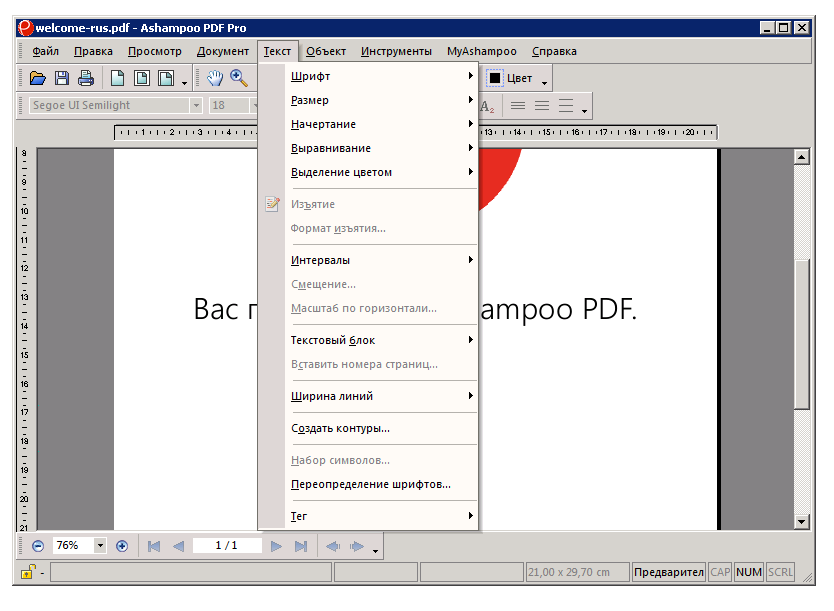
Task: Click the Save diskette icon
Action: 62,79
